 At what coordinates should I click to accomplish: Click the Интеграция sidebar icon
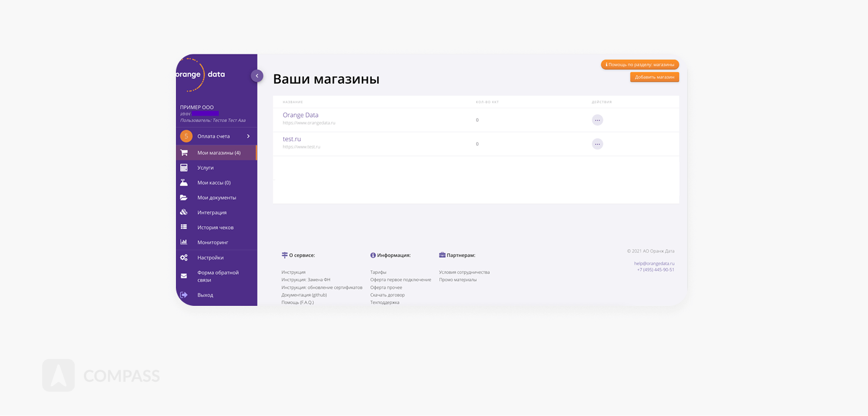click(x=184, y=212)
